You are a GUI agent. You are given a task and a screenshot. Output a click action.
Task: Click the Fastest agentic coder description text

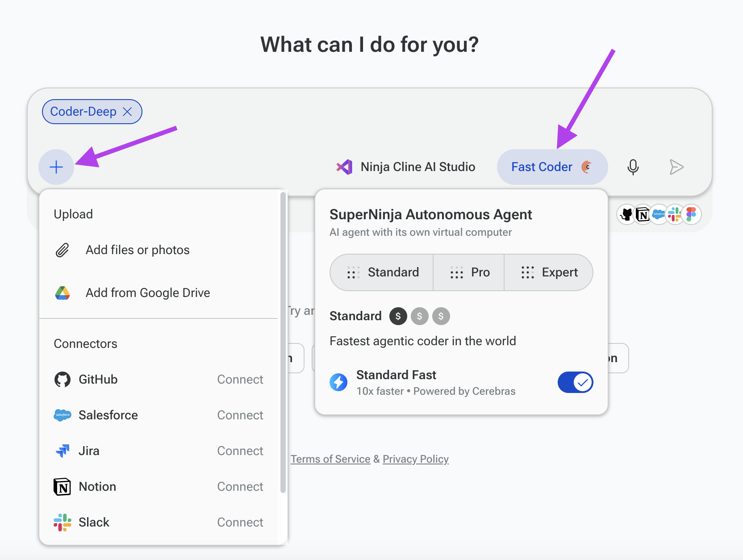423,341
